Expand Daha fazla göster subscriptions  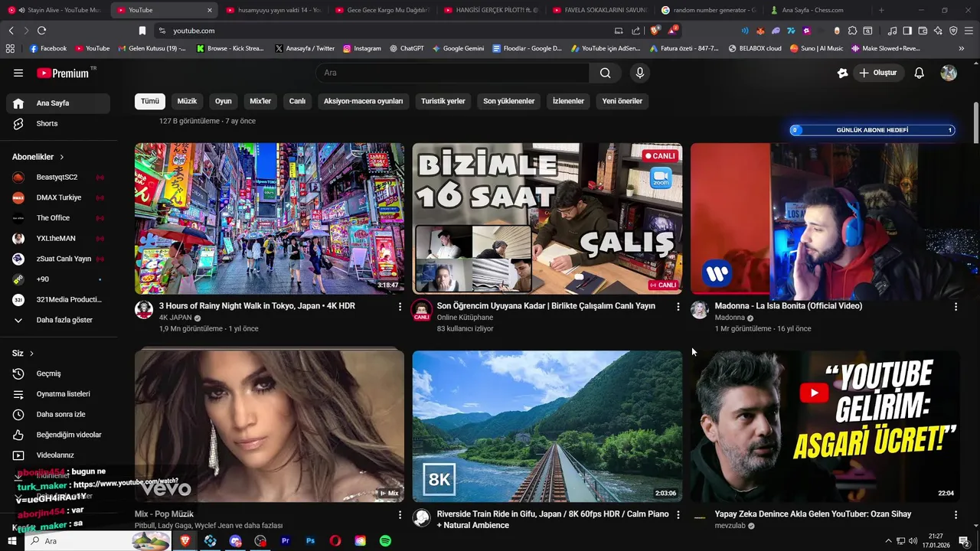click(58, 320)
